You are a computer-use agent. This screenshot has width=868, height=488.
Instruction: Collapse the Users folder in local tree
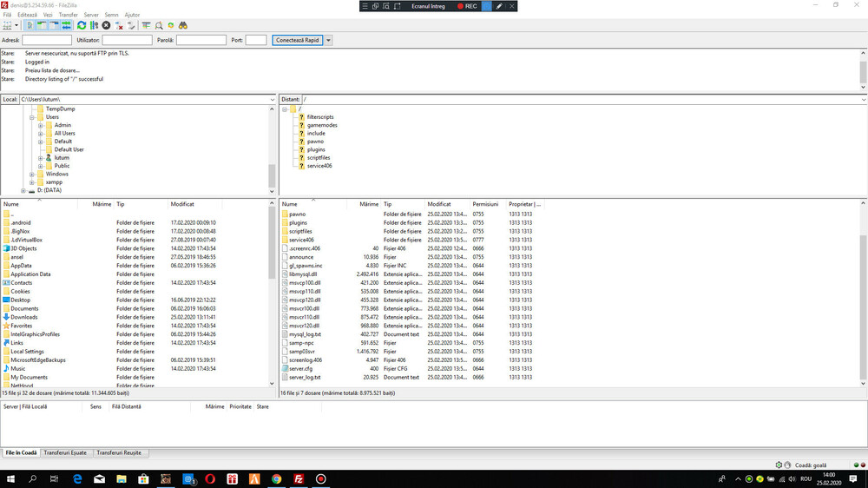click(x=32, y=117)
